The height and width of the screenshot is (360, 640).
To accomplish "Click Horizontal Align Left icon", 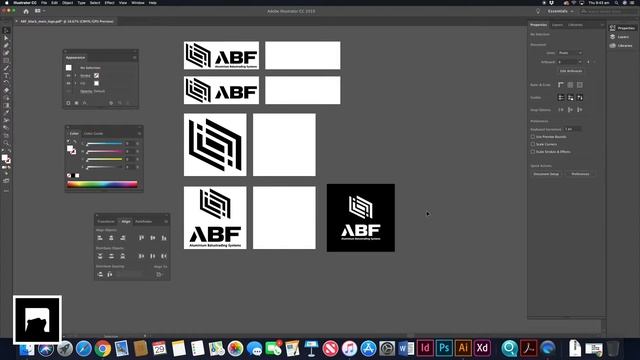I will pos(100,238).
